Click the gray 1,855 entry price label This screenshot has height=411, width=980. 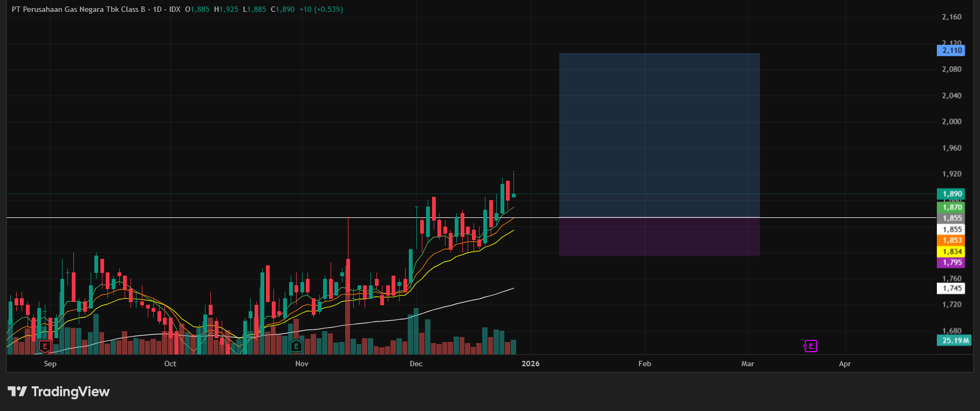coord(951,218)
